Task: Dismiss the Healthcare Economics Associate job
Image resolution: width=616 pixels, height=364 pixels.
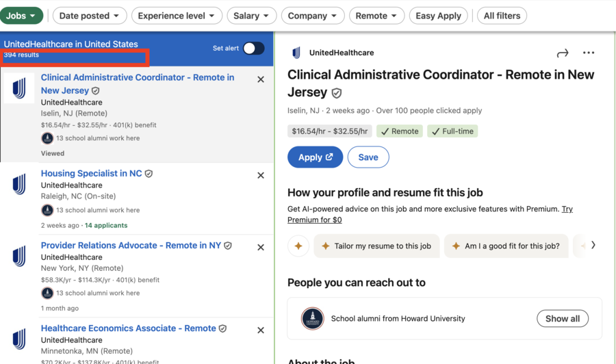Action: tap(261, 330)
